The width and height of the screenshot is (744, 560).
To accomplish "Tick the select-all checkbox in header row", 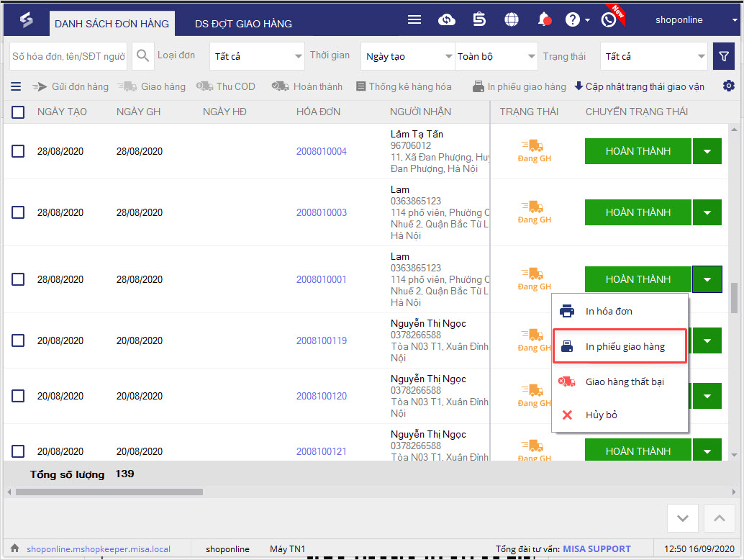I will coord(18,112).
